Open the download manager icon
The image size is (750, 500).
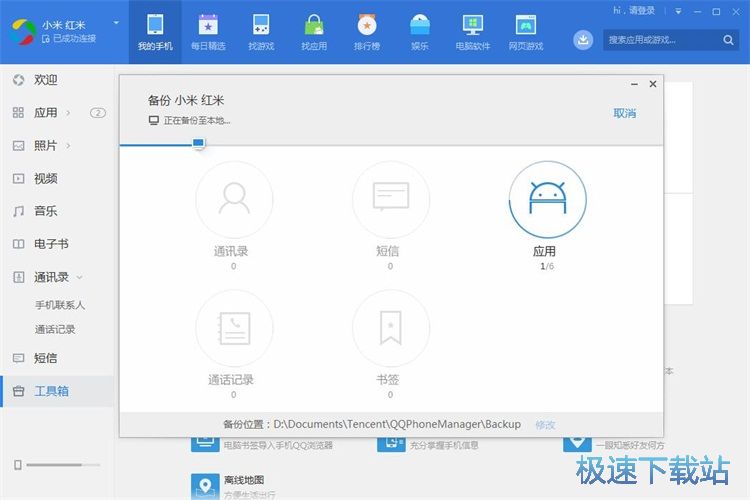[583, 40]
